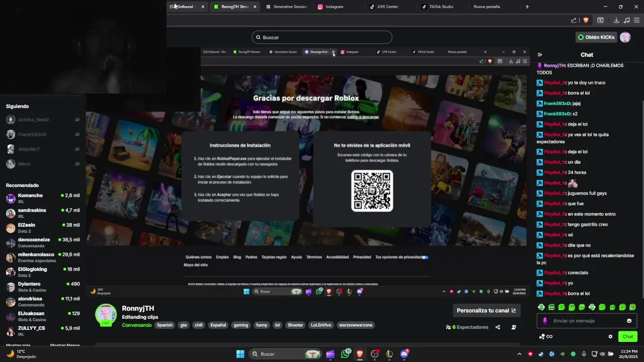The height and width of the screenshot is (362, 644).
Task: Open the Komanche recommended channel
Action: click(x=43, y=198)
